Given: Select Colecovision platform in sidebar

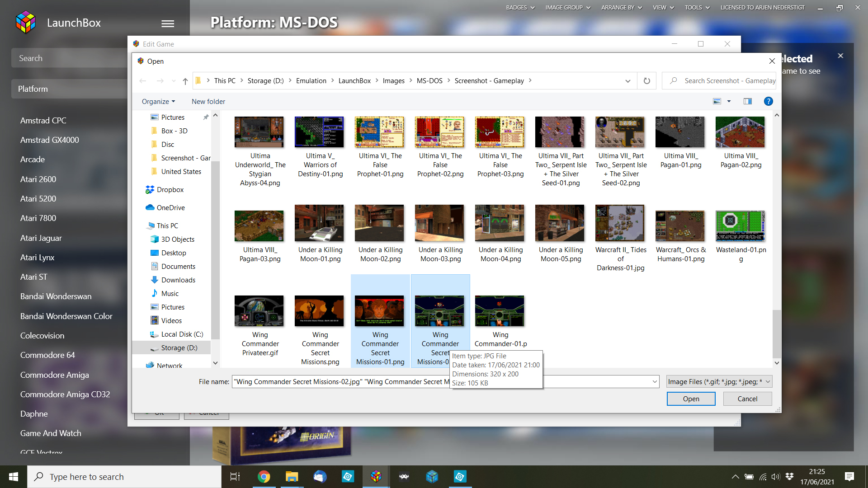Looking at the screenshot, I should click(x=42, y=336).
